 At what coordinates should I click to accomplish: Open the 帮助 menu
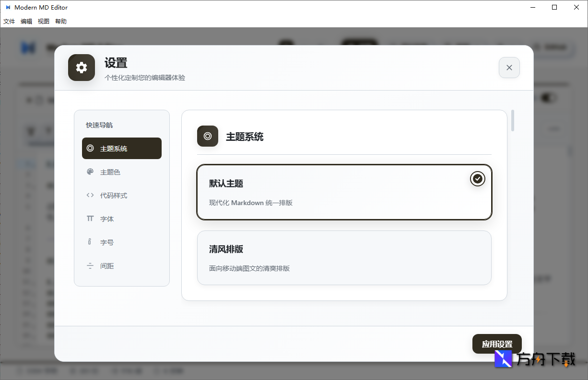point(60,21)
